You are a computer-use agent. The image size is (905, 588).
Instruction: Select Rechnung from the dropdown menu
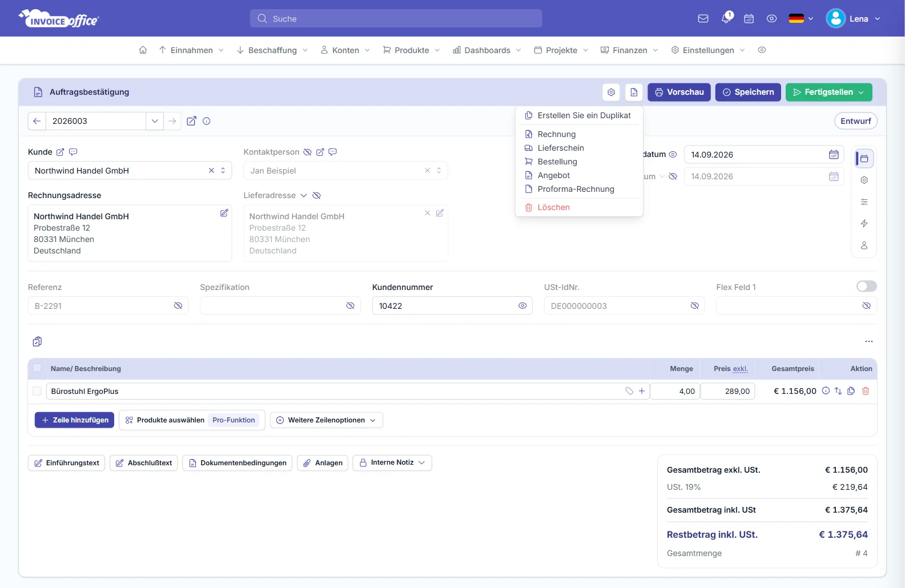[579, 134]
